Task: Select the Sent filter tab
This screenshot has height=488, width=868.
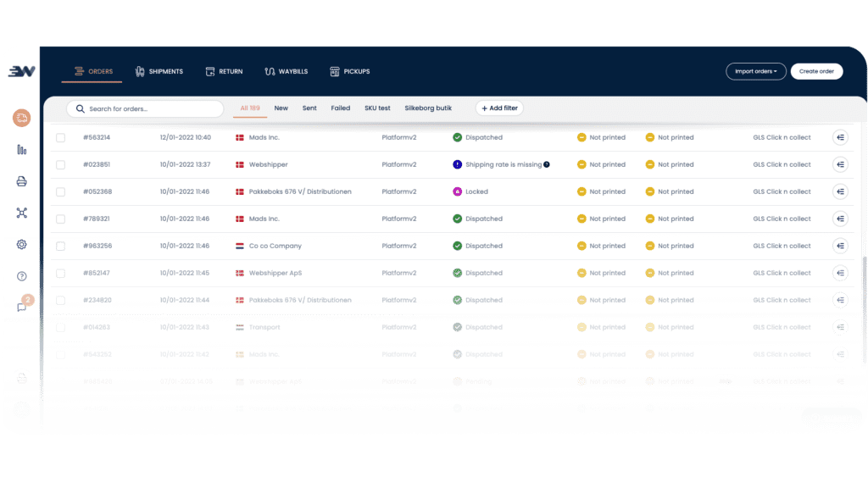Action: (x=309, y=108)
